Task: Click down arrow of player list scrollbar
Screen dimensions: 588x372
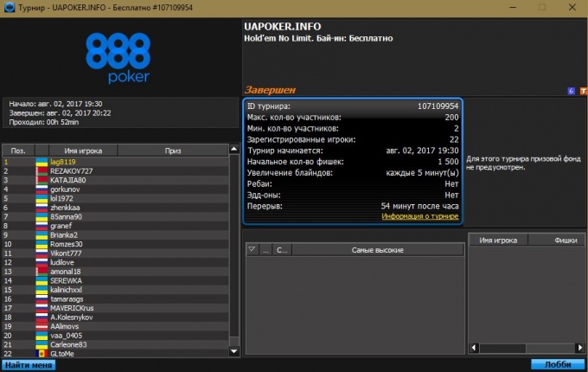Action: click(x=234, y=351)
